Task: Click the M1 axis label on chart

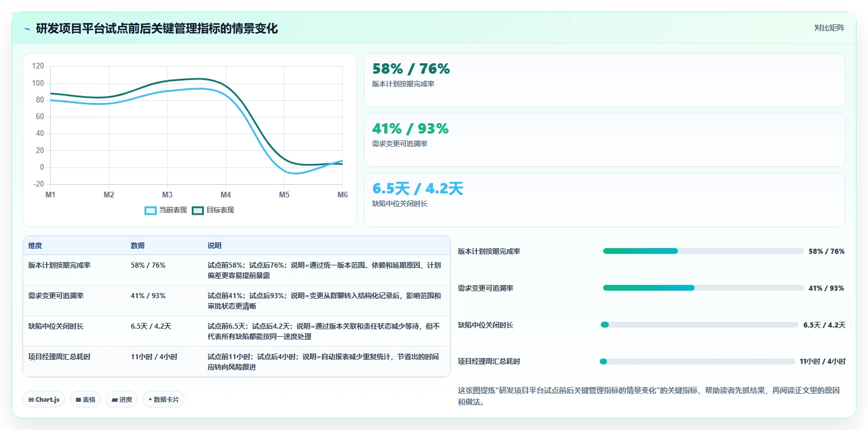Action: tap(51, 195)
